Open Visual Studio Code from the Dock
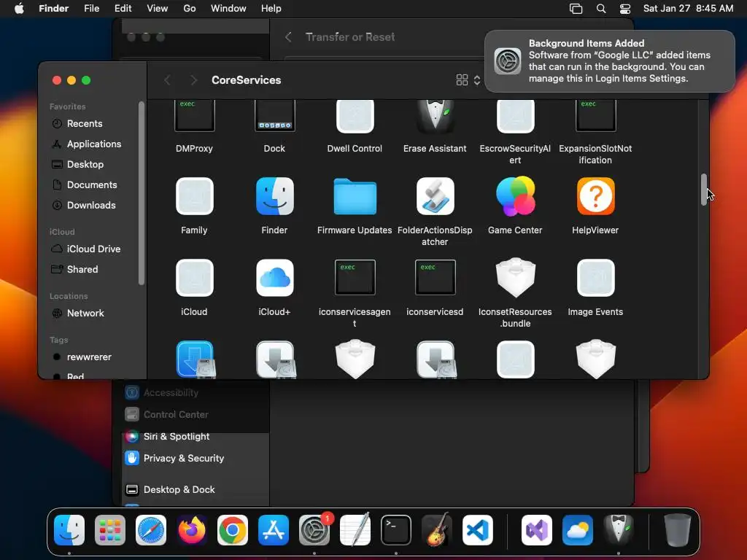Screen dimensions: 747x560 pos(478,530)
